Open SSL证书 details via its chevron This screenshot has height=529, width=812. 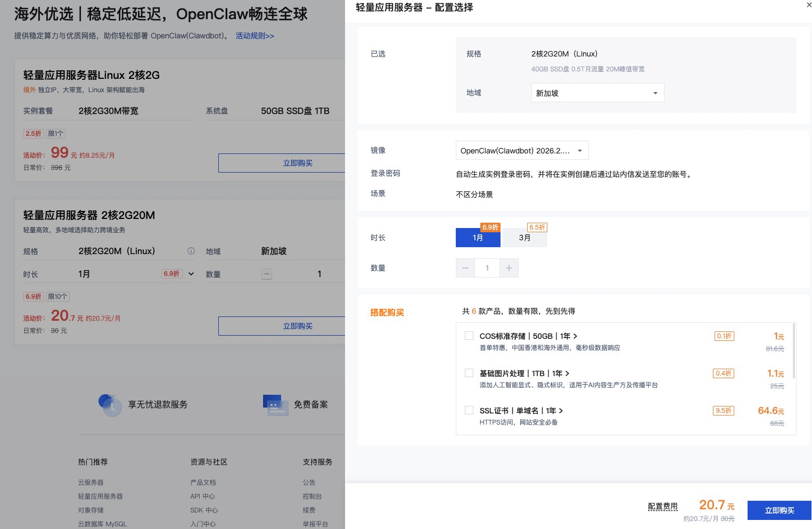[x=561, y=411]
